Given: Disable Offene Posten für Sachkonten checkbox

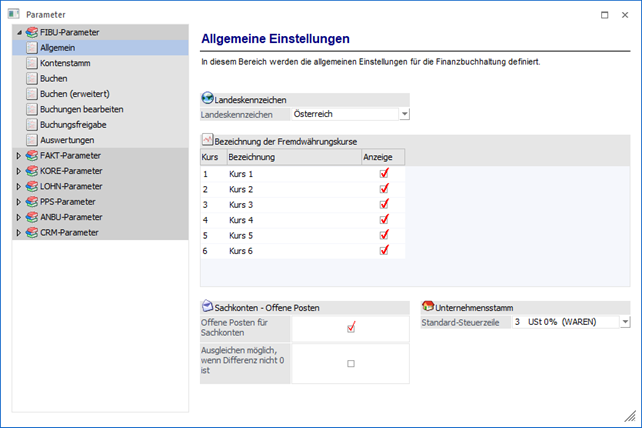Looking at the screenshot, I should coord(351,327).
